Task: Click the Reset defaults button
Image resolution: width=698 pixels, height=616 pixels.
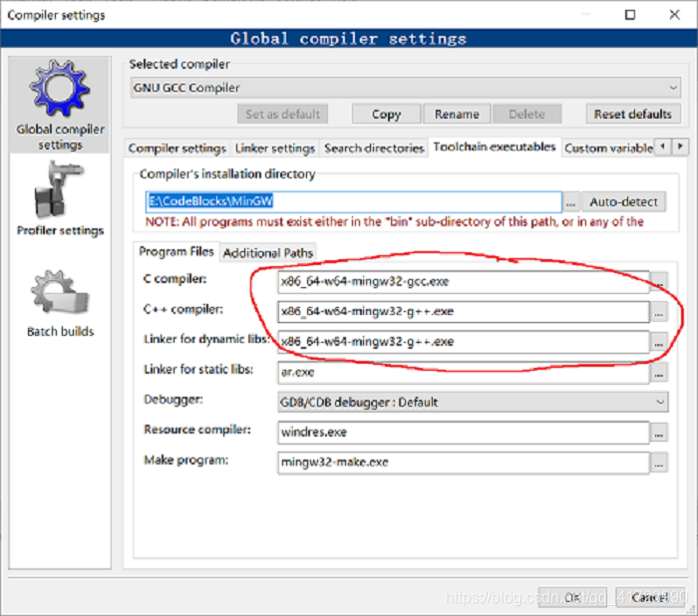Action: [632, 114]
